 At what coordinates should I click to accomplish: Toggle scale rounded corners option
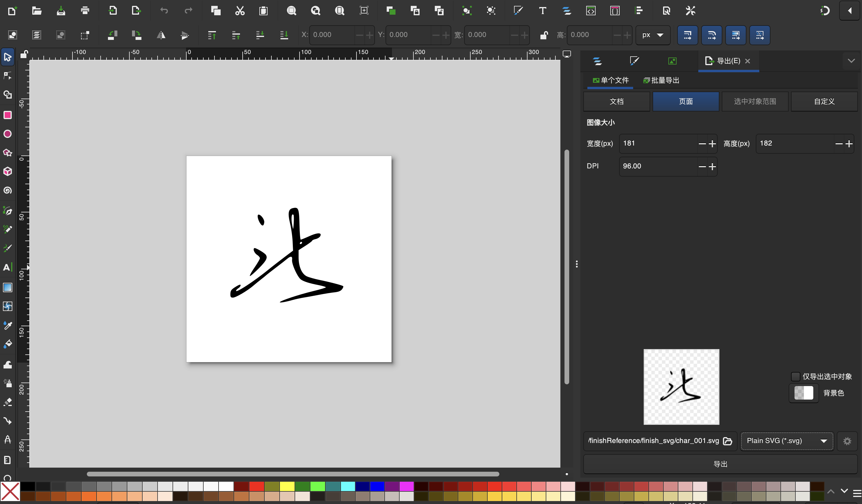(711, 35)
